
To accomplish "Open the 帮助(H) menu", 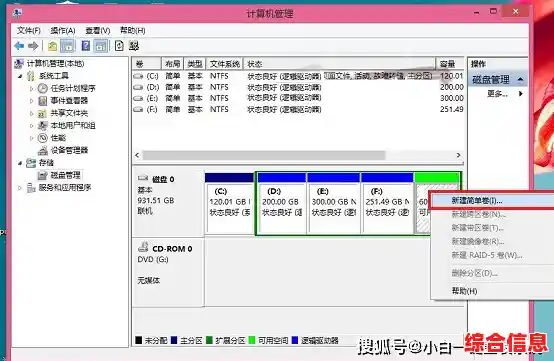I will coord(132,30).
